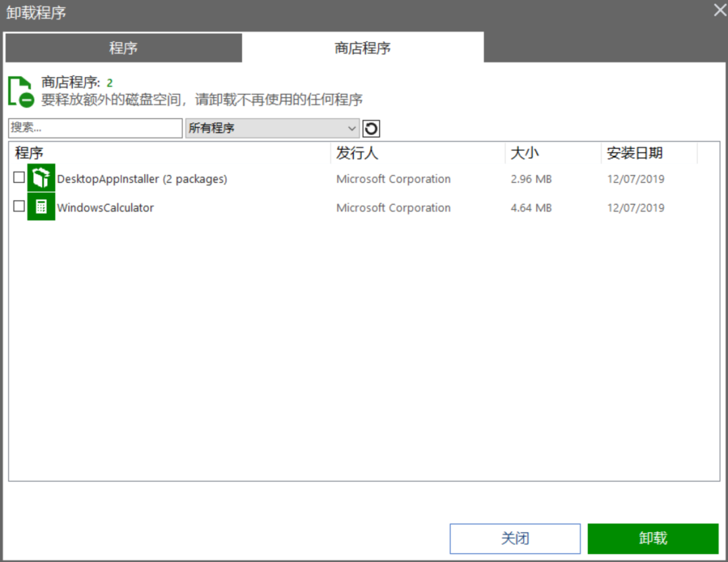
Task: Click the install date of DesktopAppInstaller
Action: pyautogui.click(x=636, y=179)
